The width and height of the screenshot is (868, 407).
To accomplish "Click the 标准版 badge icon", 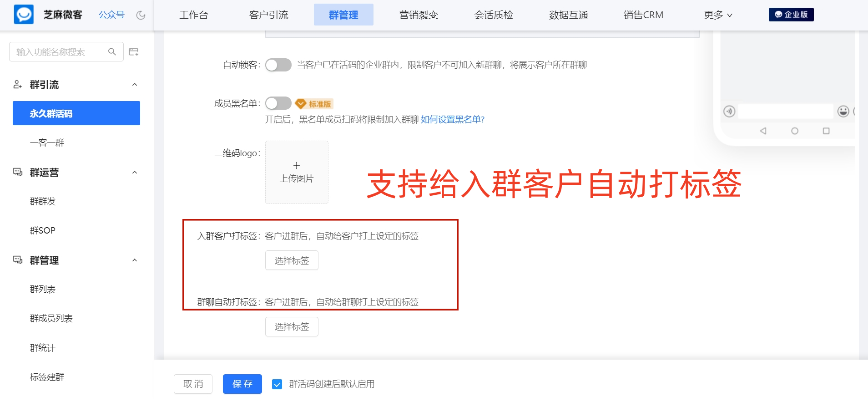I will click(x=314, y=104).
